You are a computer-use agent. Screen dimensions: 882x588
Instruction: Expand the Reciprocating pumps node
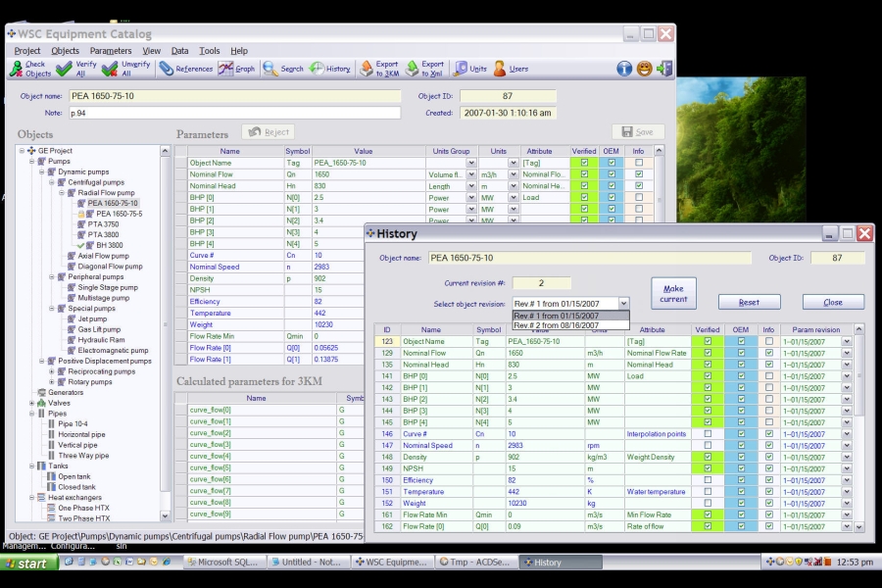click(52, 371)
